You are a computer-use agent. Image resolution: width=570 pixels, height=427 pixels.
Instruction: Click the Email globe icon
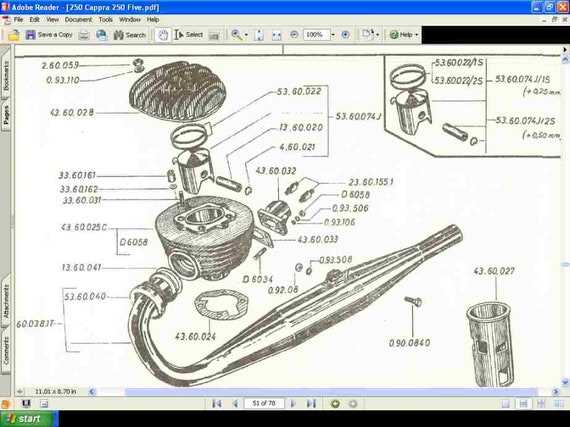(x=102, y=35)
